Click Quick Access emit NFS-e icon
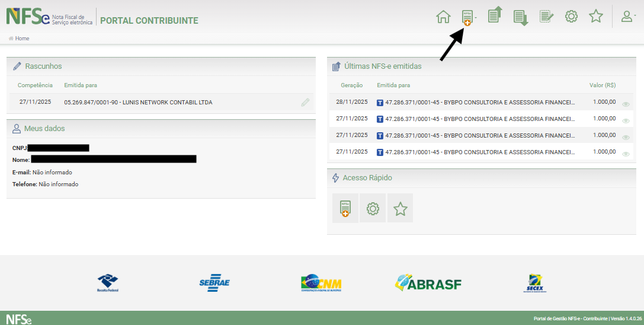The image size is (644, 325). (345, 208)
